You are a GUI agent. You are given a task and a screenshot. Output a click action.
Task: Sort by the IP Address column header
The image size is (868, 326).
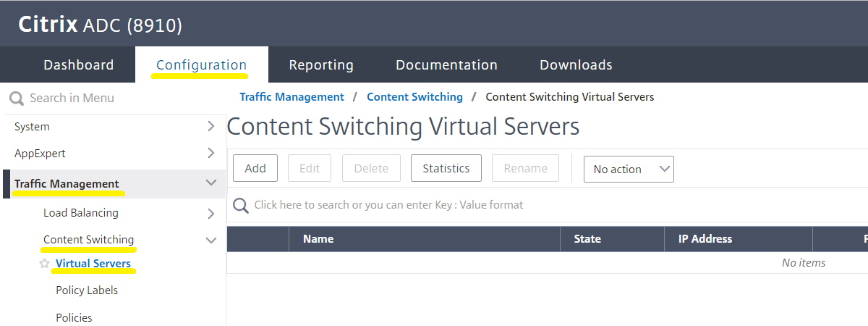point(739,239)
